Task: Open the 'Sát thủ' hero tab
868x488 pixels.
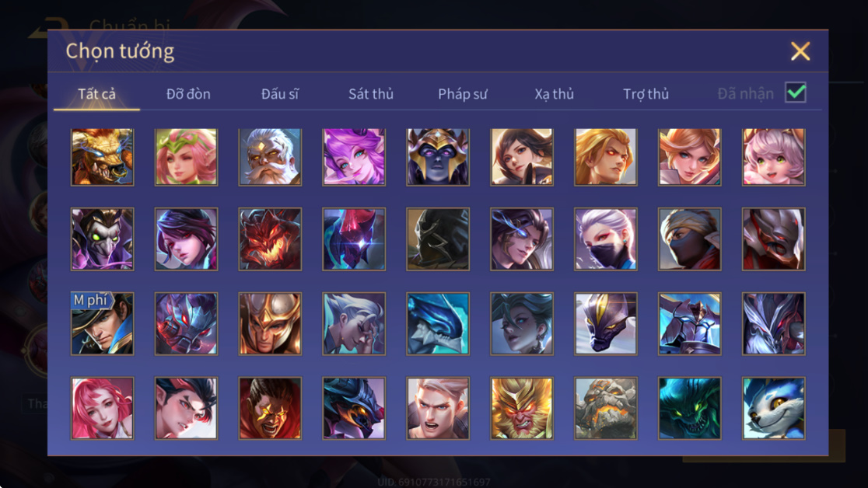Action: click(x=371, y=94)
